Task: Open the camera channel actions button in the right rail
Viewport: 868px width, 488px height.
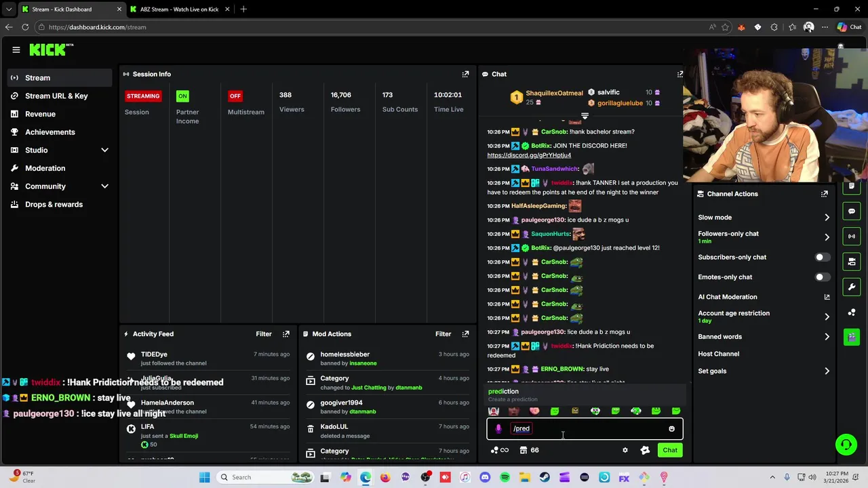Action: click(x=852, y=262)
